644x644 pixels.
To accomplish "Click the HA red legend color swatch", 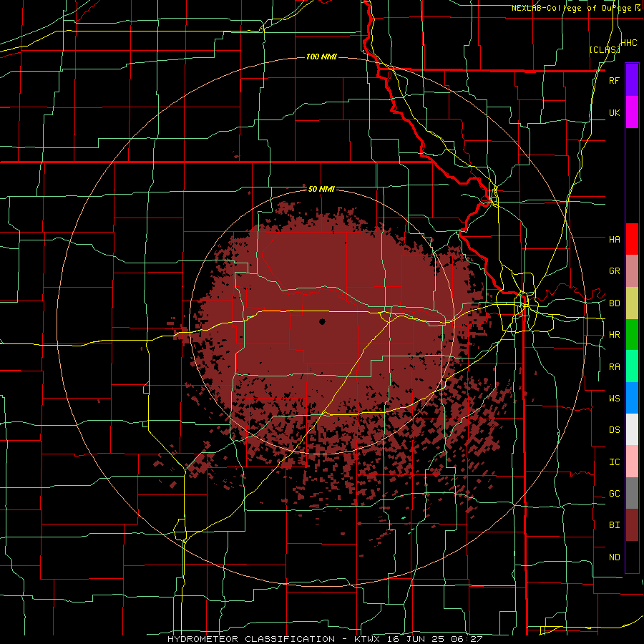I will click(632, 239).
